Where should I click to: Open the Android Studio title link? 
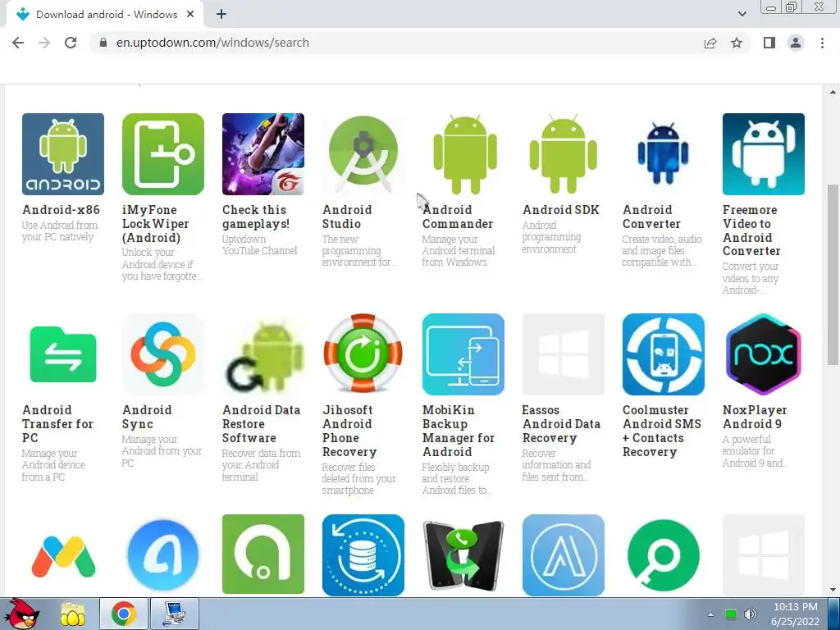(347, 217)
